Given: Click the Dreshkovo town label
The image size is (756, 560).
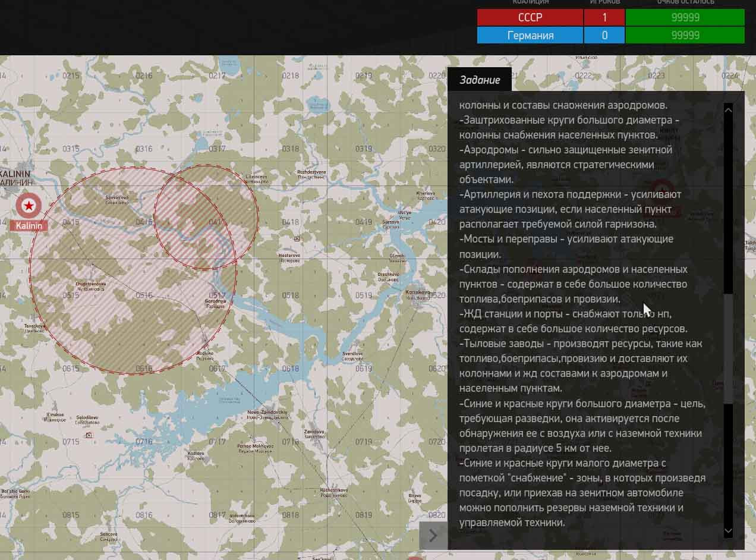Looking at the screenshot, I should point(388,276).
